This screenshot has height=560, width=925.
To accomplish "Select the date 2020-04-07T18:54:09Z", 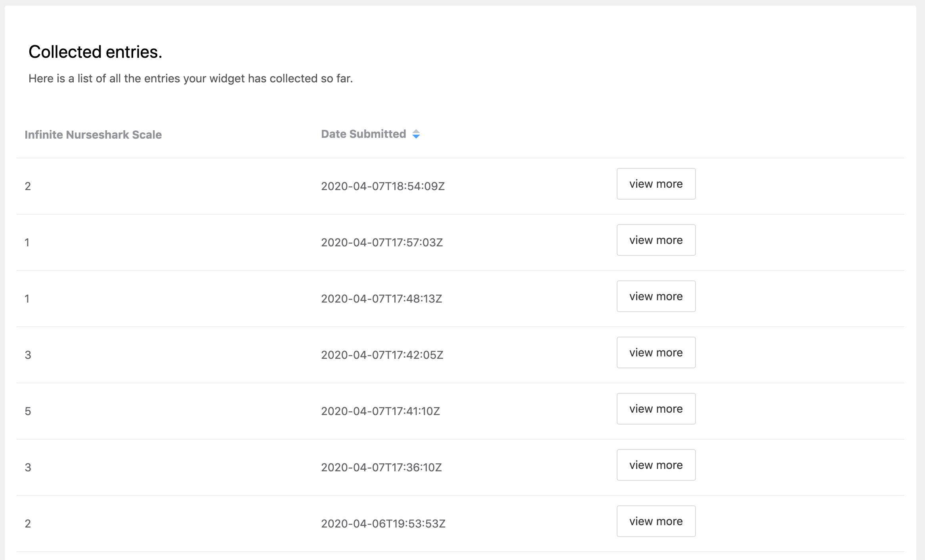I will (x=383, y=186).
